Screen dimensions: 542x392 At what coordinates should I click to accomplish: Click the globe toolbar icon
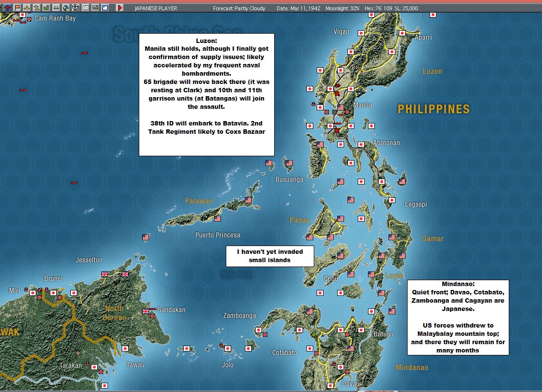(65, 8)
